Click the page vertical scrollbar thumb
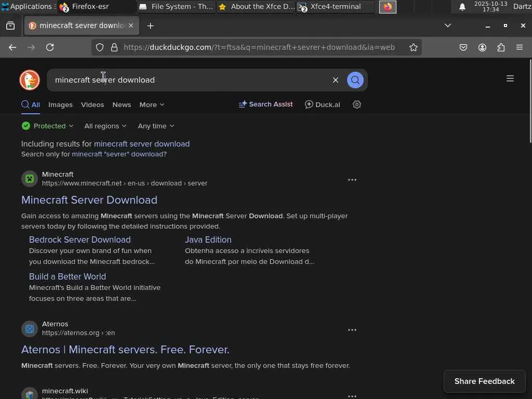The width and height of the screenshot is (532, 399). (x=530, y=101)
